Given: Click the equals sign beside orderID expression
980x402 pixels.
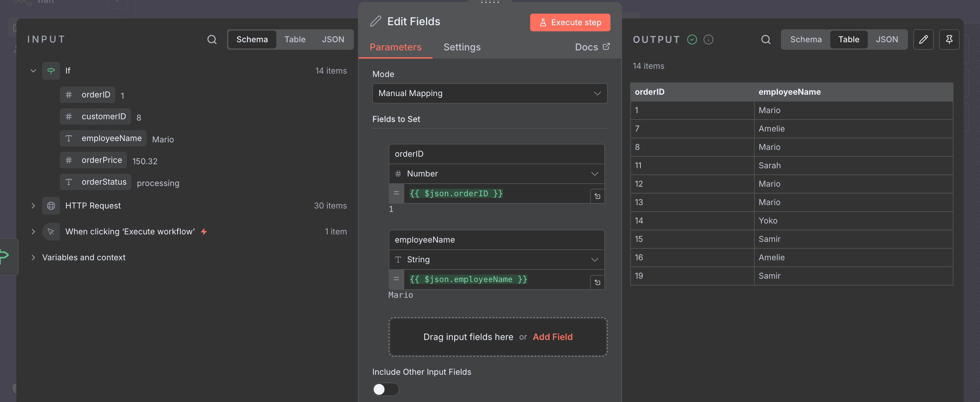Looking at the screenshot, I should click(x=396, y=193).
